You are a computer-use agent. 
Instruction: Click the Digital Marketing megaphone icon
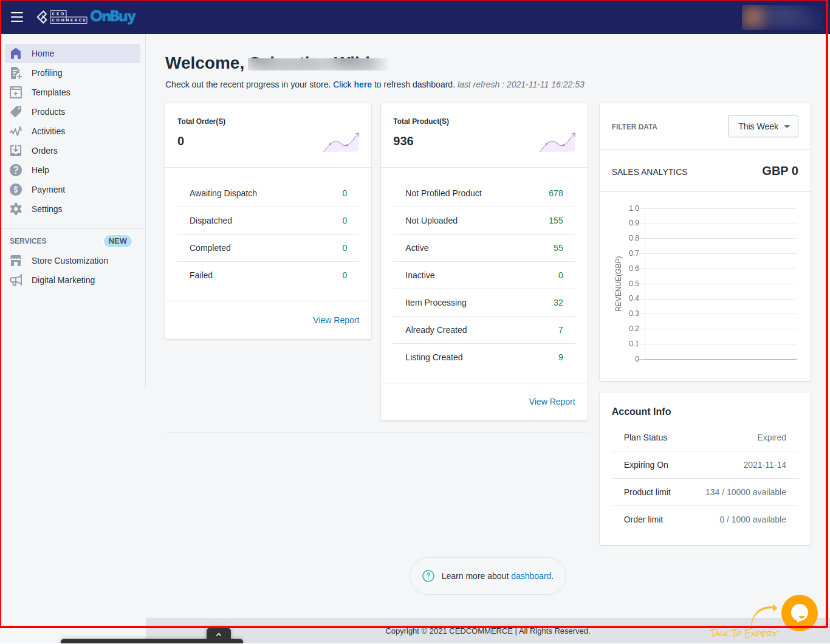click(16, 280)
